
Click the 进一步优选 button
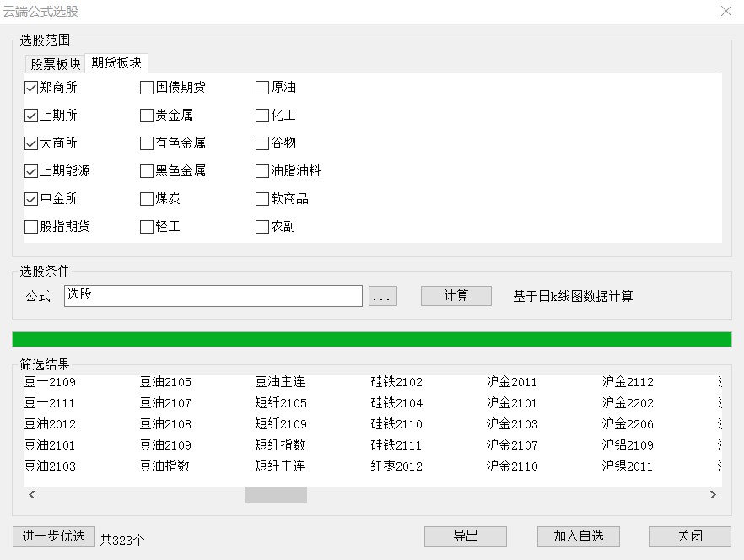click(x=54, y=536)
